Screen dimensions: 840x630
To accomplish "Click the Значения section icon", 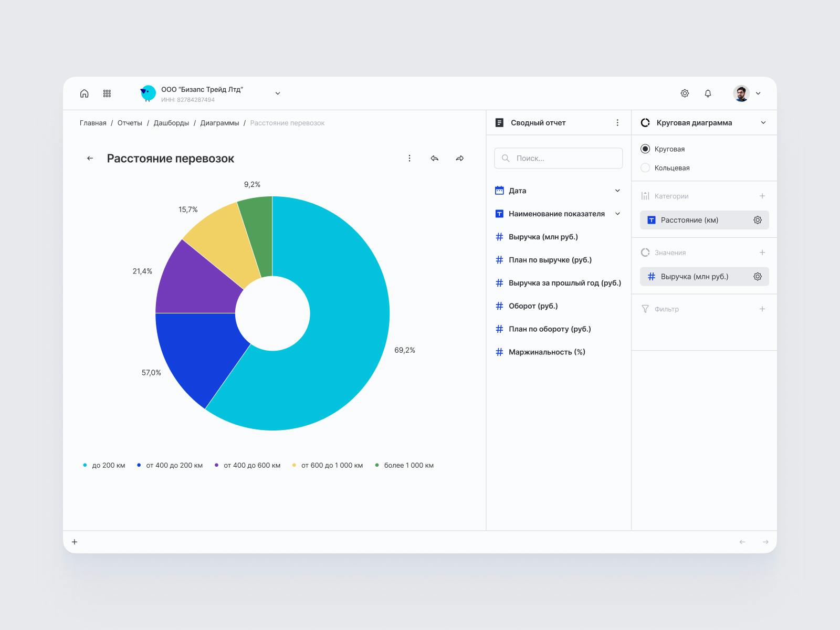I will pos(645,253).
